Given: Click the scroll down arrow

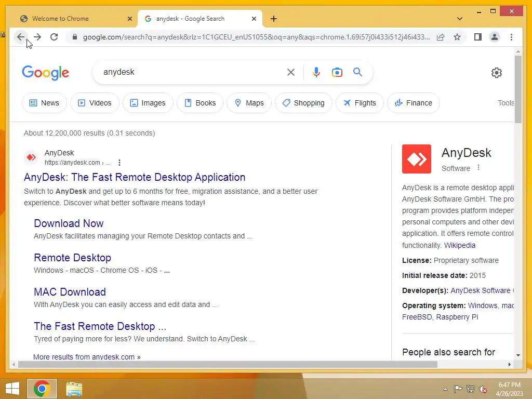Looking at the screenshot, I should [518, 355].
